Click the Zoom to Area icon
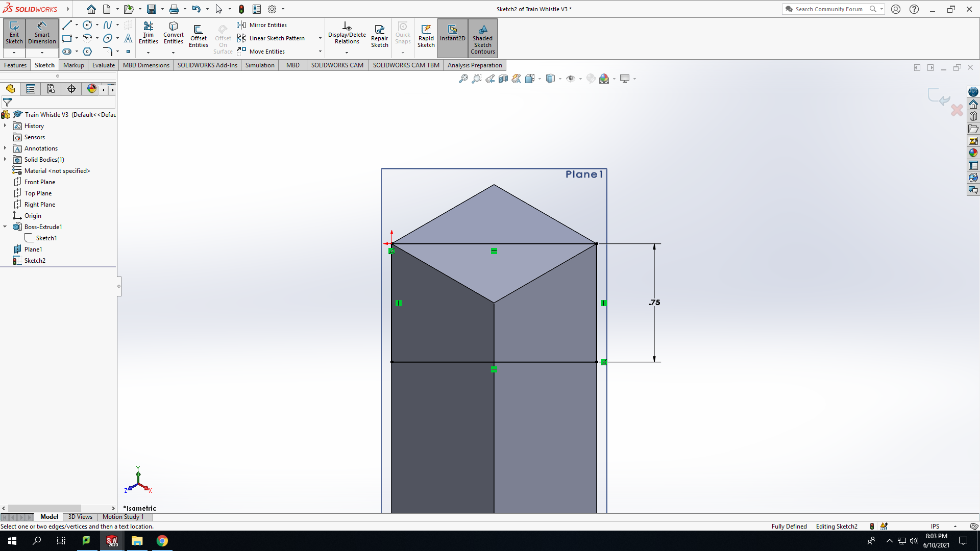980x551 pixels. 477,79
